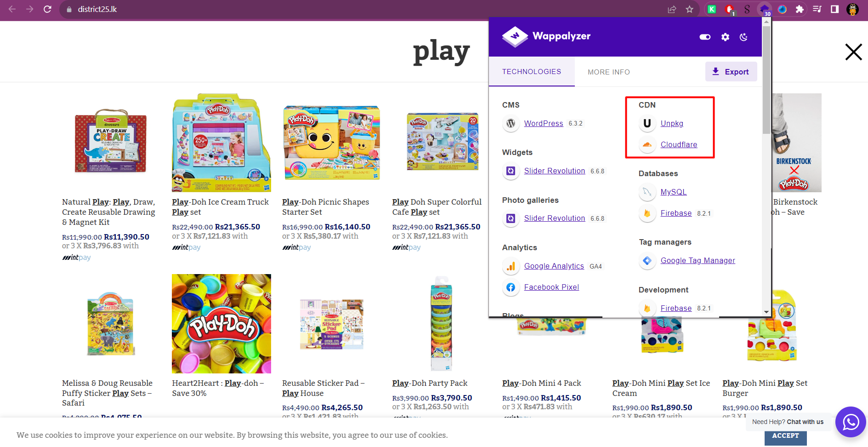The width and height of the screenshot is (868, 447).
Task: Open the Tag managers category heading
Action: coord(665,242)
